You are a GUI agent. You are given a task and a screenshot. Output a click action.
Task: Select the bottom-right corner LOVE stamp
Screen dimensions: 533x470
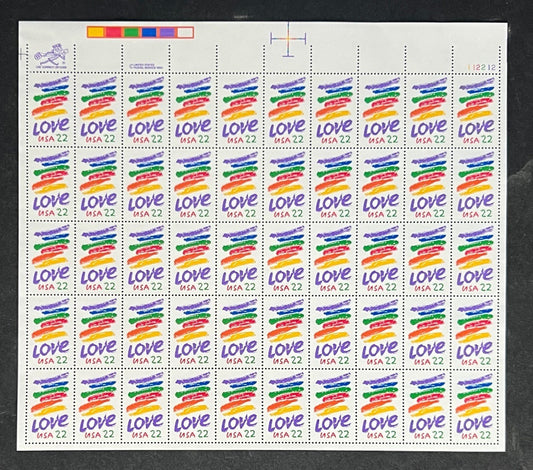pos(475,406)
